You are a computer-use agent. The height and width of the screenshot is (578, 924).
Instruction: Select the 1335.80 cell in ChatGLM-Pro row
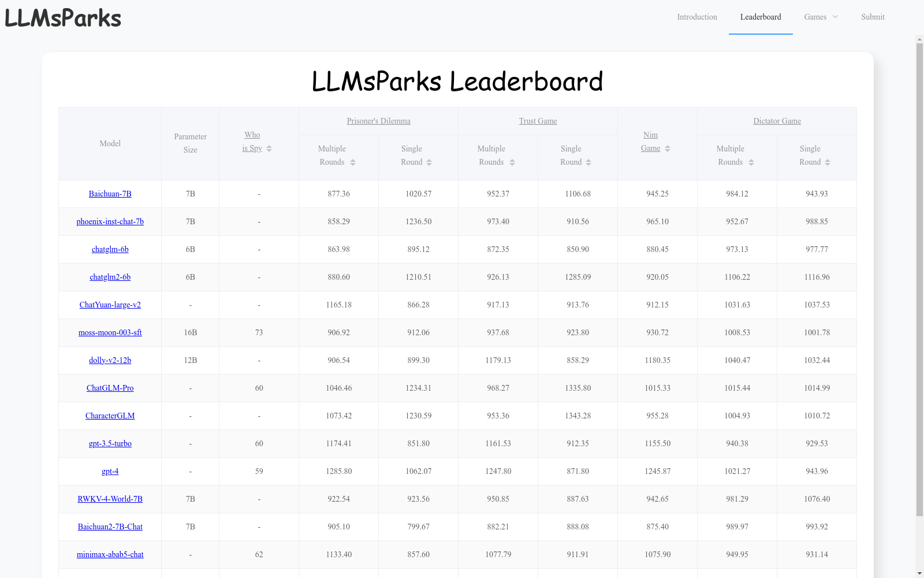578,388
